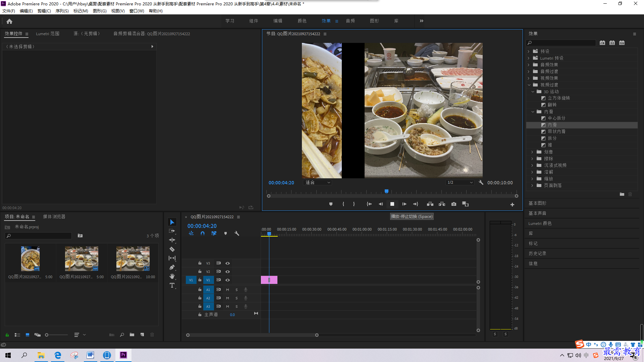Click the effects panel search field
This screenshot has height=362, width=644.
click(x=561, y=43)
